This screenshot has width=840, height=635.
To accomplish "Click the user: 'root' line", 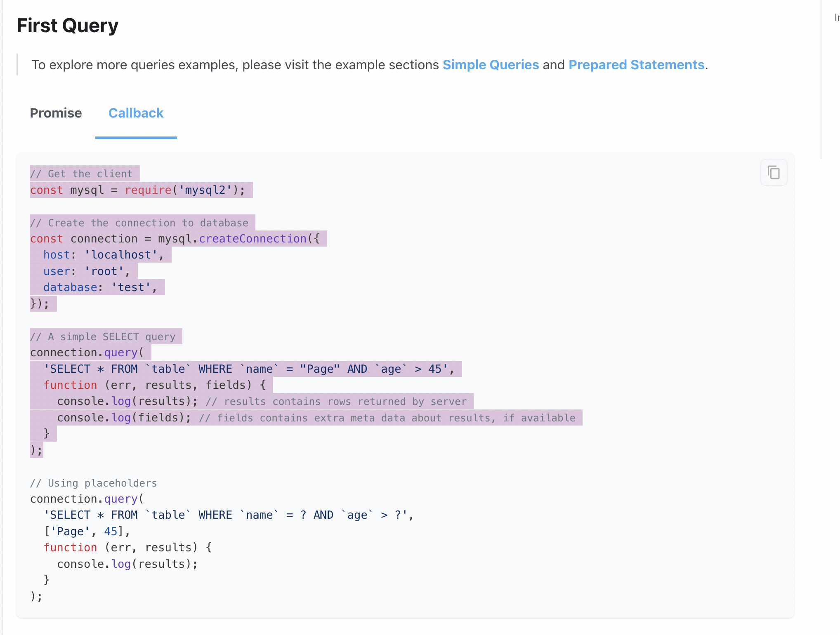I will [x=87, y=271].
